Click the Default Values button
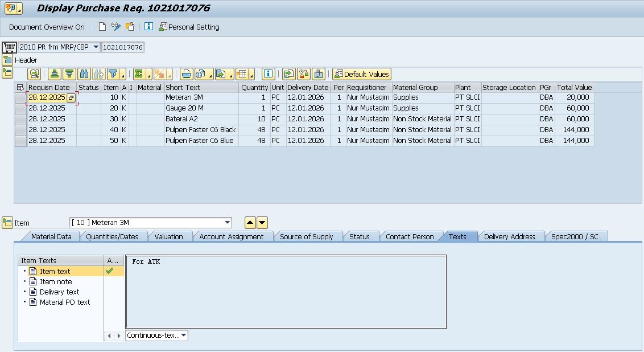The width and height of the screenshot is (644, 352). (x=362, y=74)
